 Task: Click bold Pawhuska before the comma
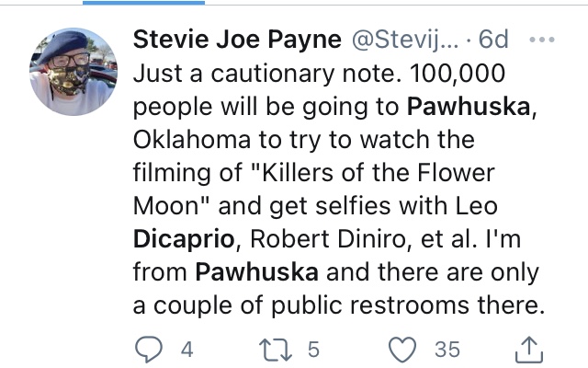coord(469,107)
